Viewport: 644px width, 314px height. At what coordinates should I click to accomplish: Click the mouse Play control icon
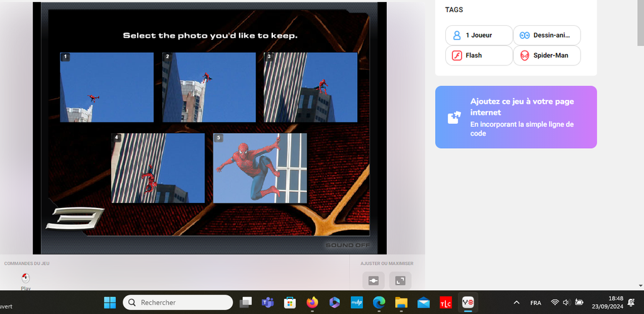26,278
